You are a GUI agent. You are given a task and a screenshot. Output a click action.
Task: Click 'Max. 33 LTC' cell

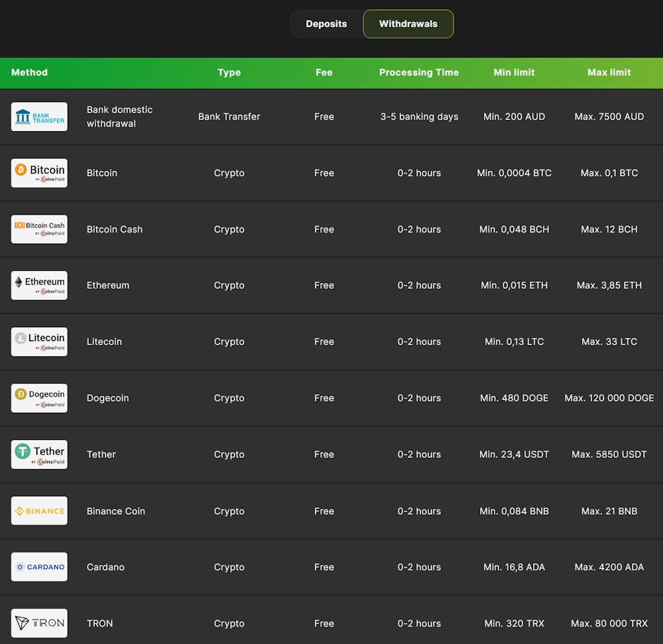pos(609,341)
